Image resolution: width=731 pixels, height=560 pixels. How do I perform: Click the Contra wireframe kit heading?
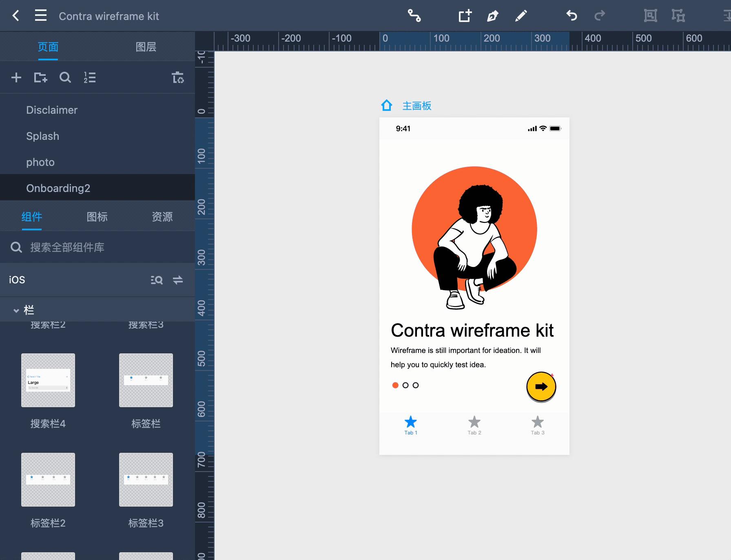coord(472,331)
